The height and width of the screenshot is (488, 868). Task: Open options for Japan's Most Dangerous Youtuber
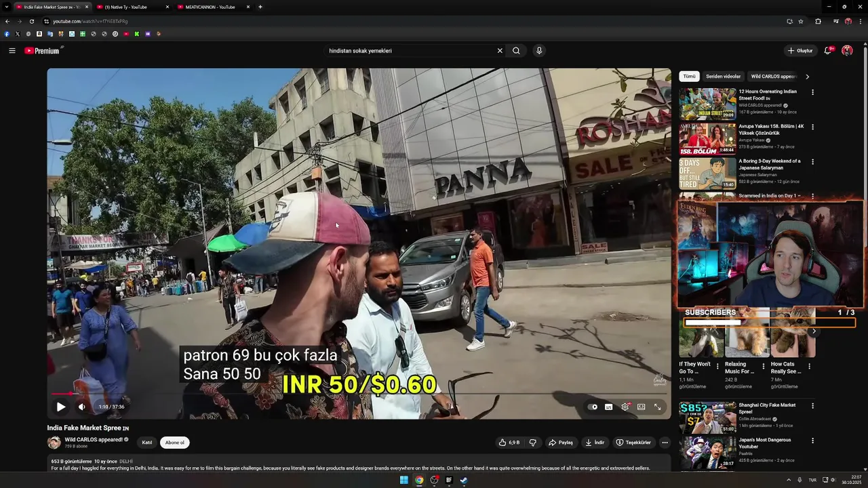pos(812,441)
